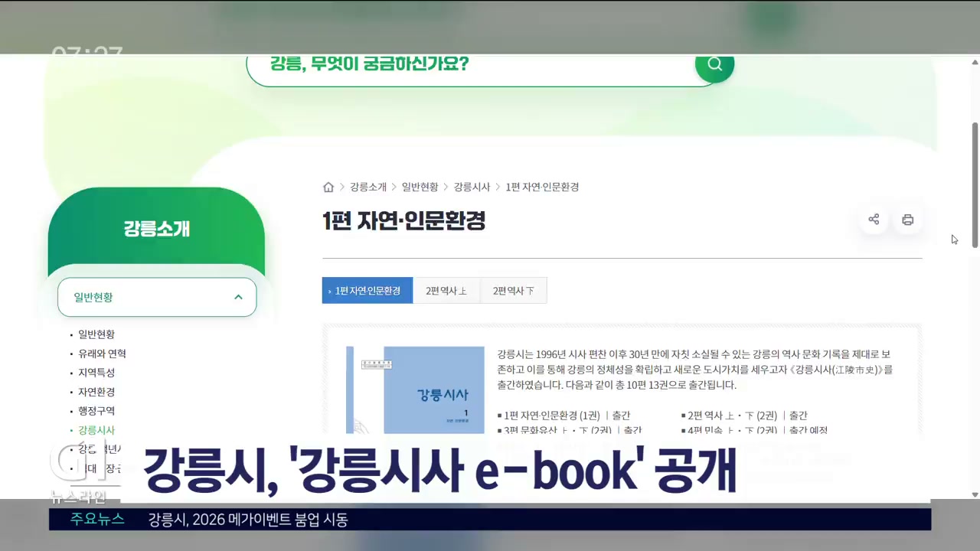Select the 1편 자연인문환경 tab
Screen dimensions: 980x551
coord(367,291)
